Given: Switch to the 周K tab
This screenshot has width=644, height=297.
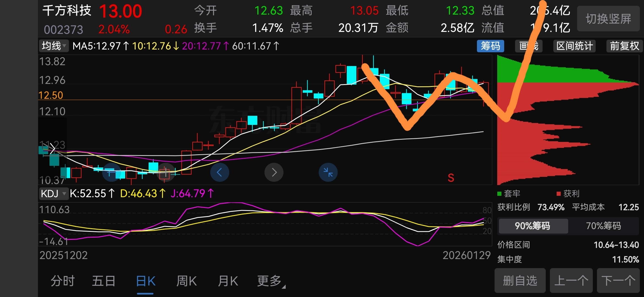Looking at the screenshot, I should [186, 281].
